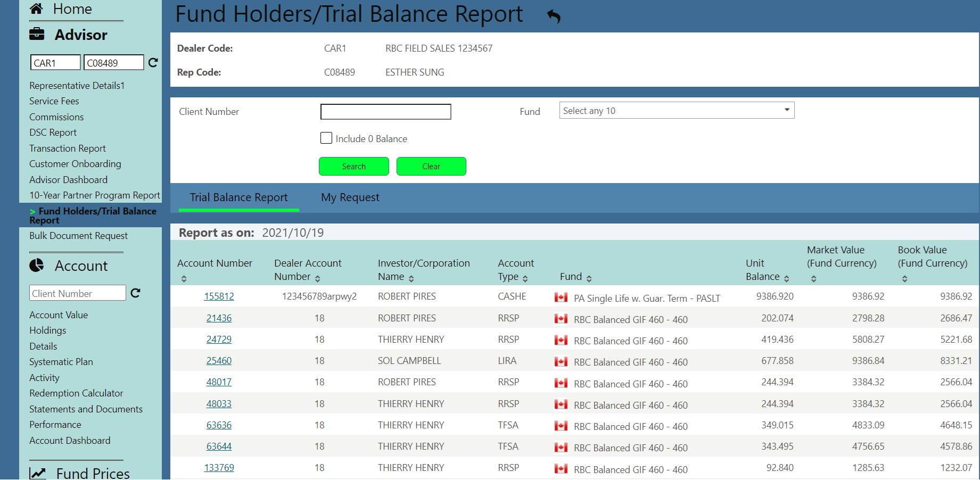Image resolution: width=980 pixels, height=480 pixels.
Task: Sort by Unit Balance column
Action: [x=786, y=278]
